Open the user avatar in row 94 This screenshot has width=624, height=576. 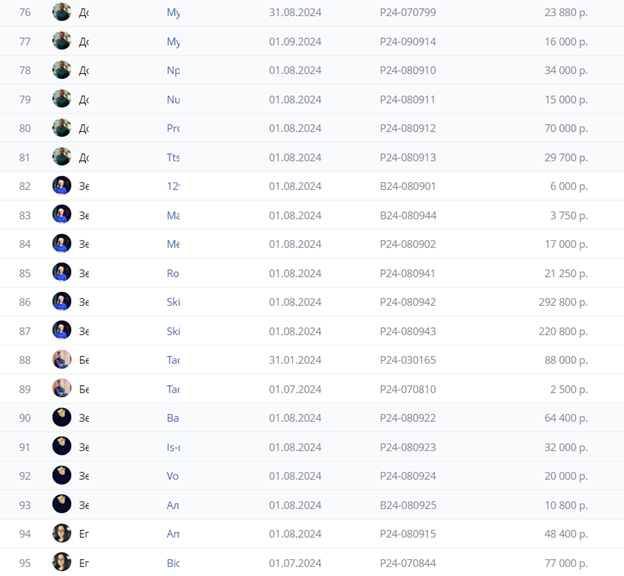[x=62, y=534]
